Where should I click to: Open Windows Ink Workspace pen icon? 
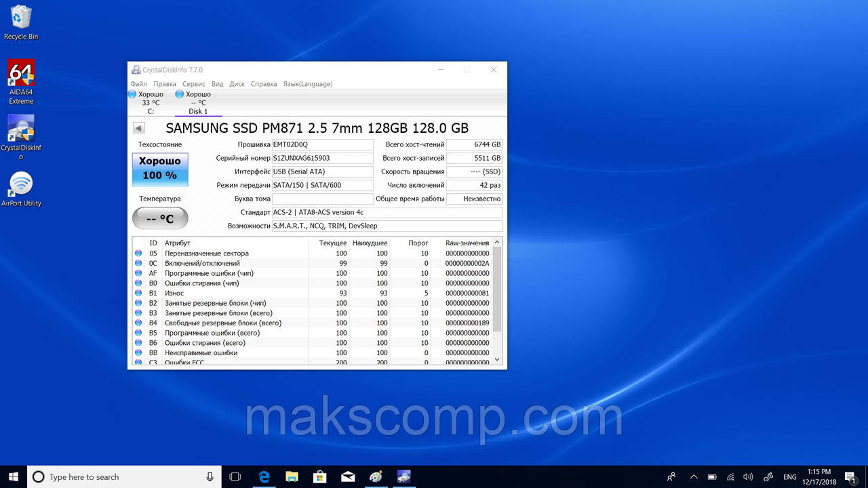tap(768, 476)
